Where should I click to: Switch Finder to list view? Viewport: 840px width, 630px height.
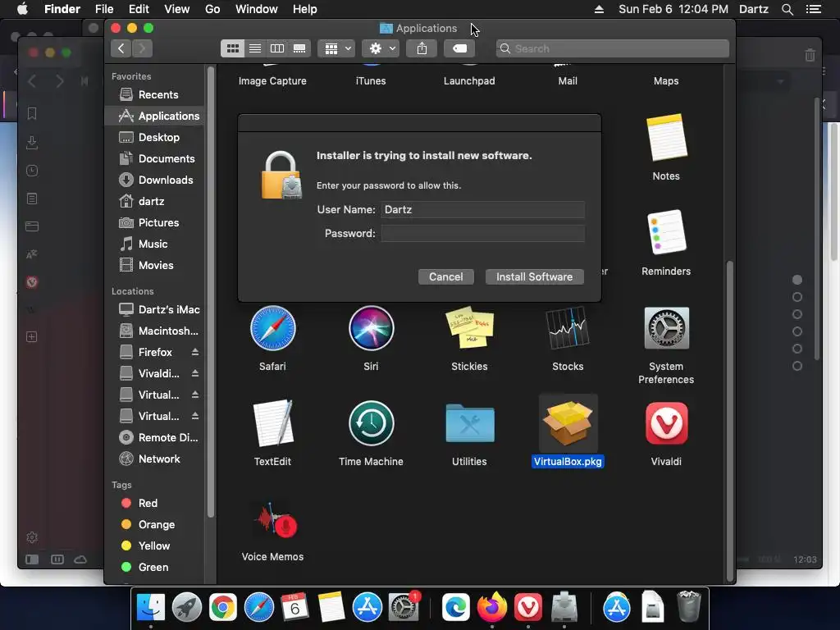click(x=255, y=48)
